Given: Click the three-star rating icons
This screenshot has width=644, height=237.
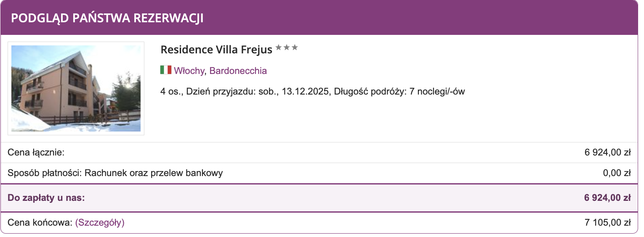Looking at the screenshot, I should click(x=287, y=48).
